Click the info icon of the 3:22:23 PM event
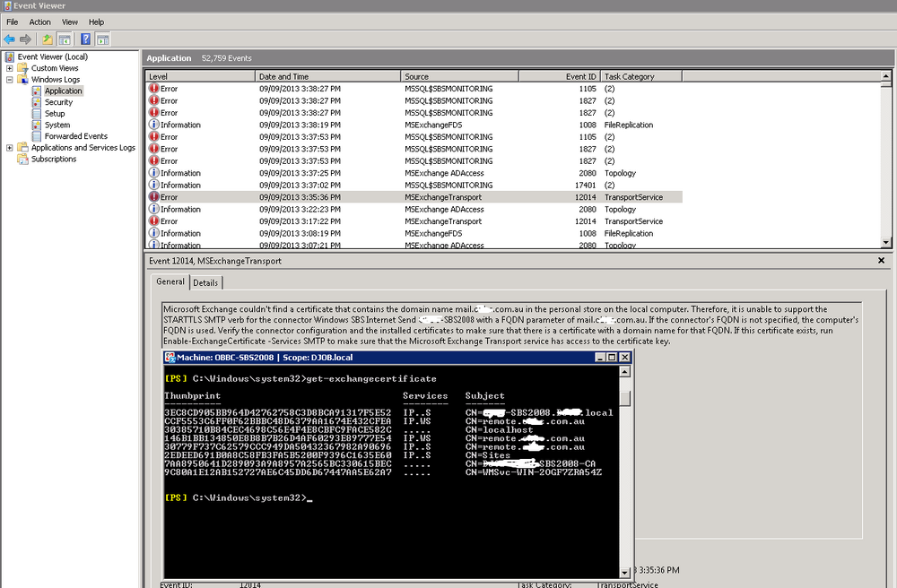The height and width of the screenshot is (588, 897). tap(154, 209)
